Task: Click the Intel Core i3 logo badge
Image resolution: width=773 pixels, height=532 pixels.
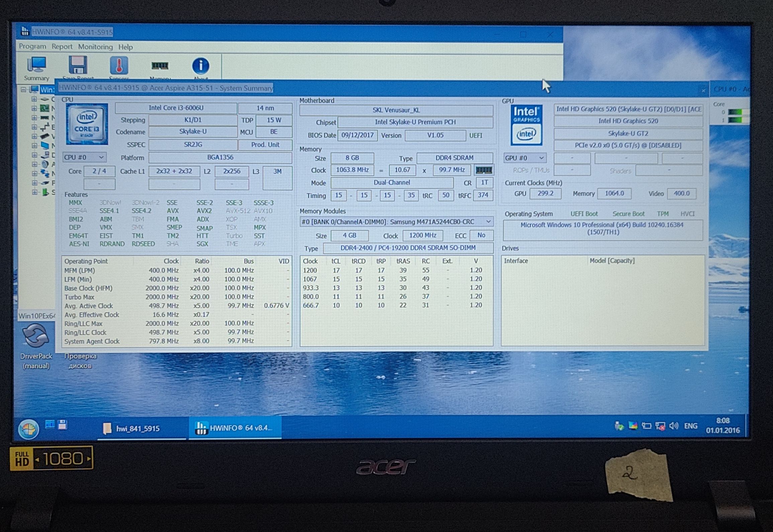Action: 87,124
